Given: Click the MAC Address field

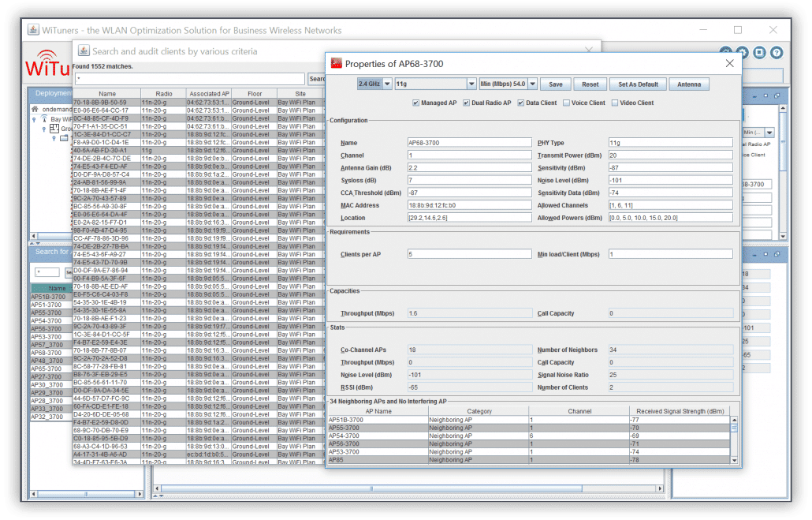Looking at the screenshot, I should pyautogui.click(x=469, y=205).
